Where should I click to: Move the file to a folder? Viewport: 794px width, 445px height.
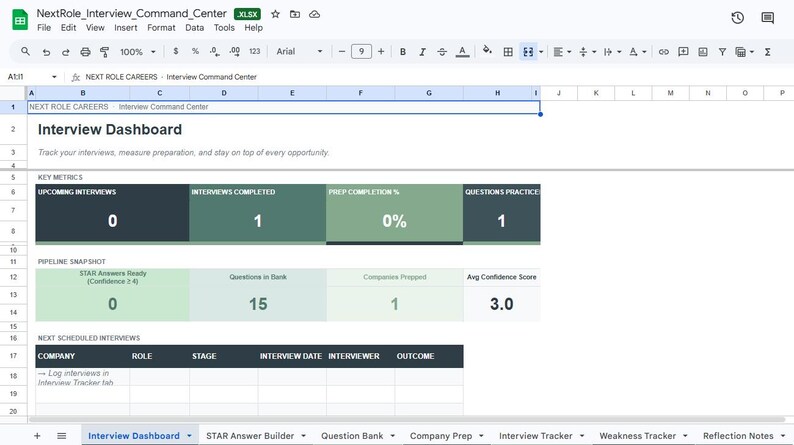tap(295, 14)
